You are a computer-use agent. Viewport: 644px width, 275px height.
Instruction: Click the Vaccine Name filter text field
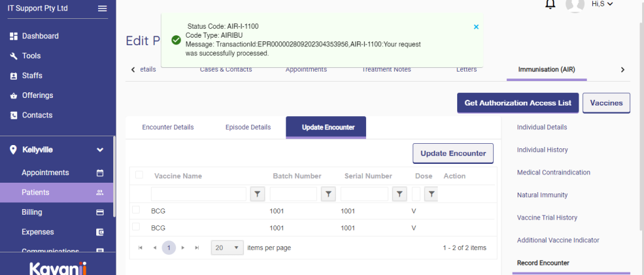[x=199, y=195]
